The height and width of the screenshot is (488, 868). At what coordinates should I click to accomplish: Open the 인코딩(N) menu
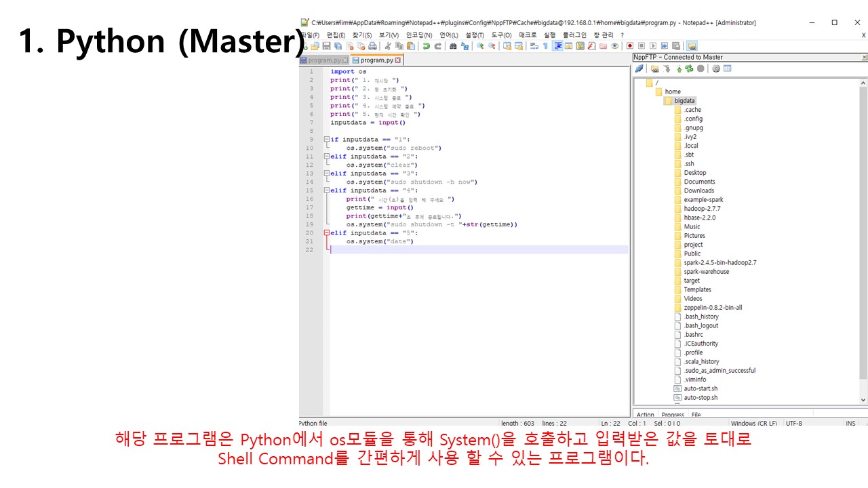tap(419, 35)
